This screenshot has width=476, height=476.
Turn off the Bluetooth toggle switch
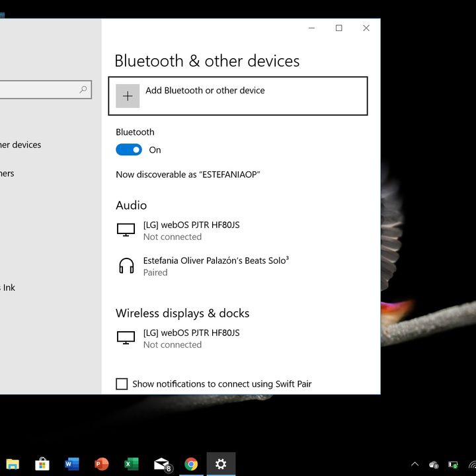pos(129,150)
